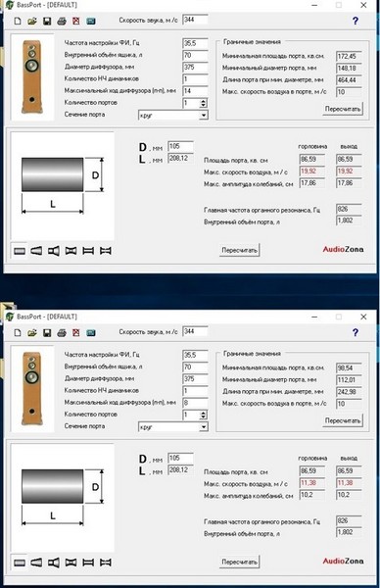Decrease 'Количество портов' stepper in lower window
380x588 pixels.
tap(204, 417)
